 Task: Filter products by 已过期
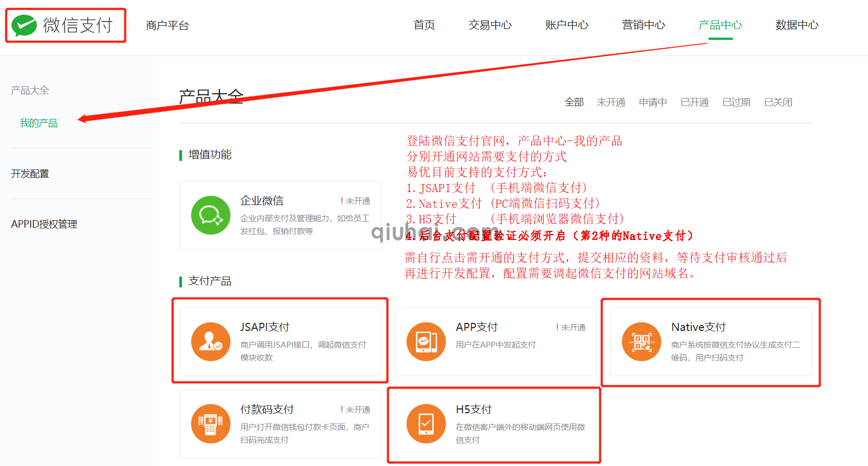pos(736,102)
